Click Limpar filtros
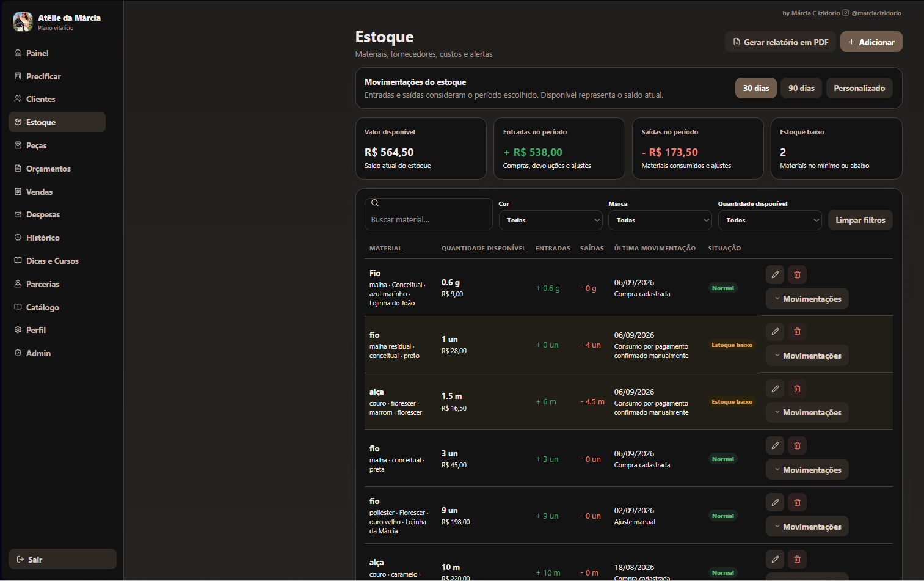Screen dimensions: 924x581 pos(860,220)
